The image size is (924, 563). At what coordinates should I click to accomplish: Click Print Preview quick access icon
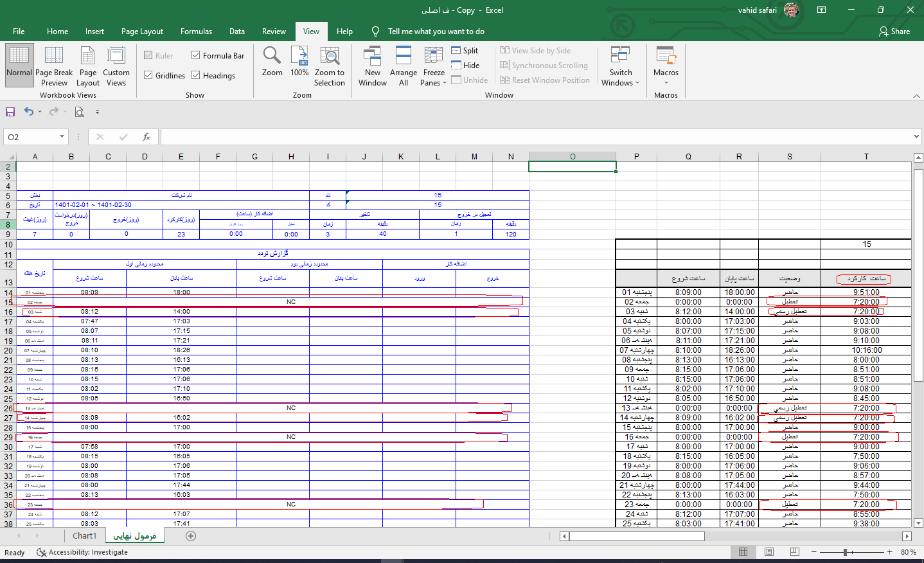tap(80, 112)
